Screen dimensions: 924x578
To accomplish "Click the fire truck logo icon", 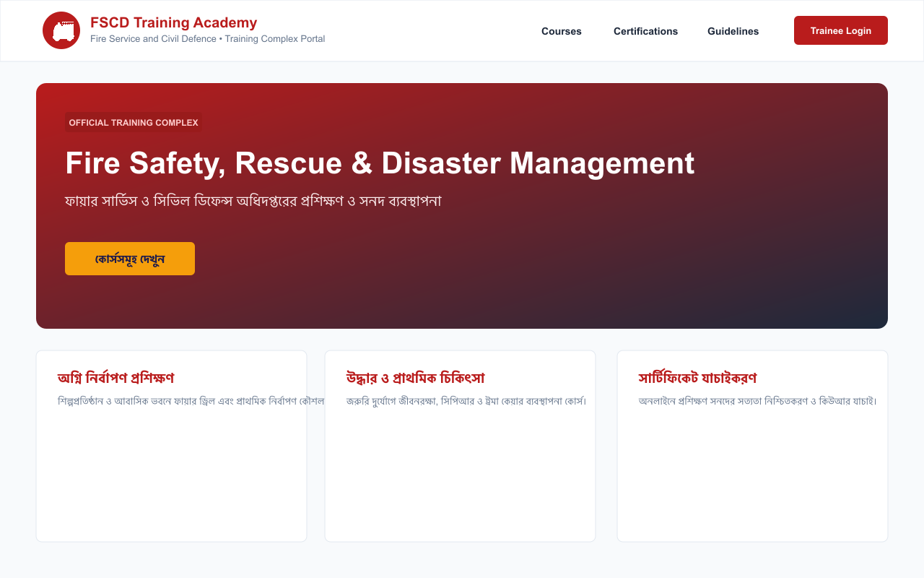I will pos(61,30).
